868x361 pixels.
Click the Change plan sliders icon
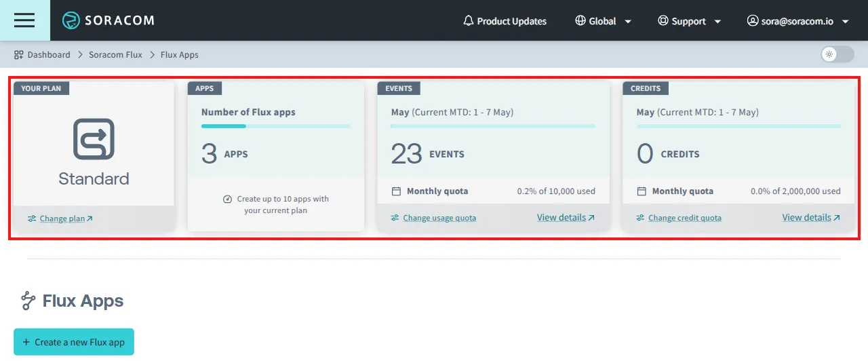tap(32, 218)
